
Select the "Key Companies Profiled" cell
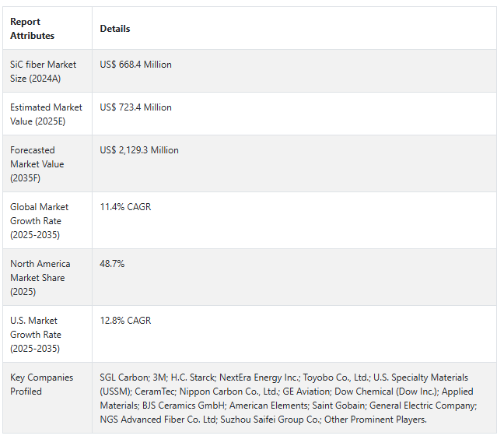42,385
